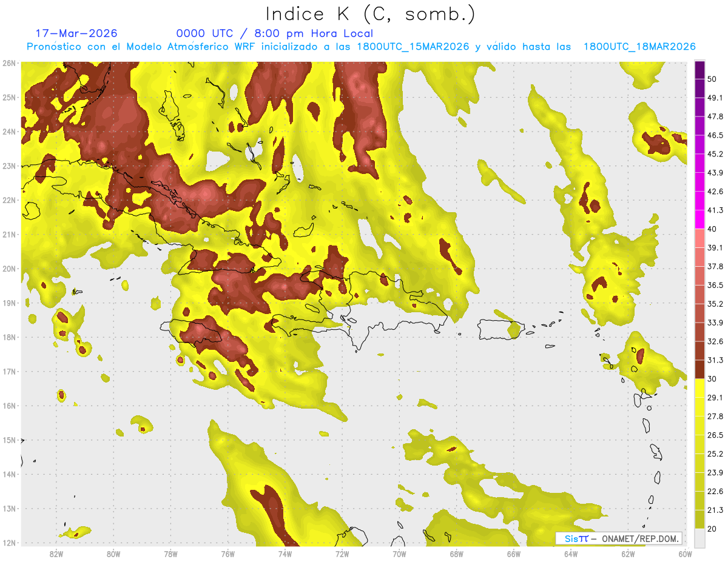Screen dimensions: 728x562
Task: Click the chart title "Indice K (C, somb.)"
Action: pyautogui.click(x=370, y=14)
